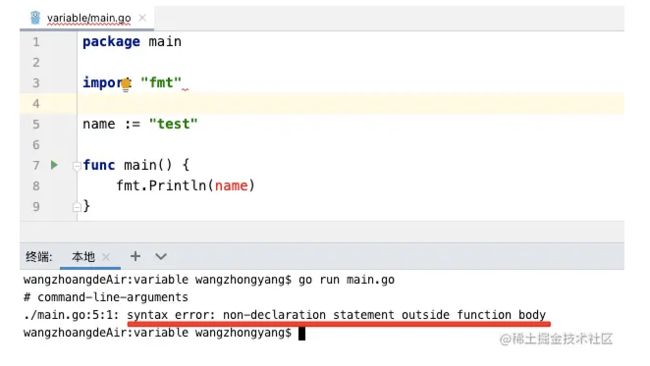Close the variable/main.go tab
This screenshot has width=650, height=366.
point(142,18)
